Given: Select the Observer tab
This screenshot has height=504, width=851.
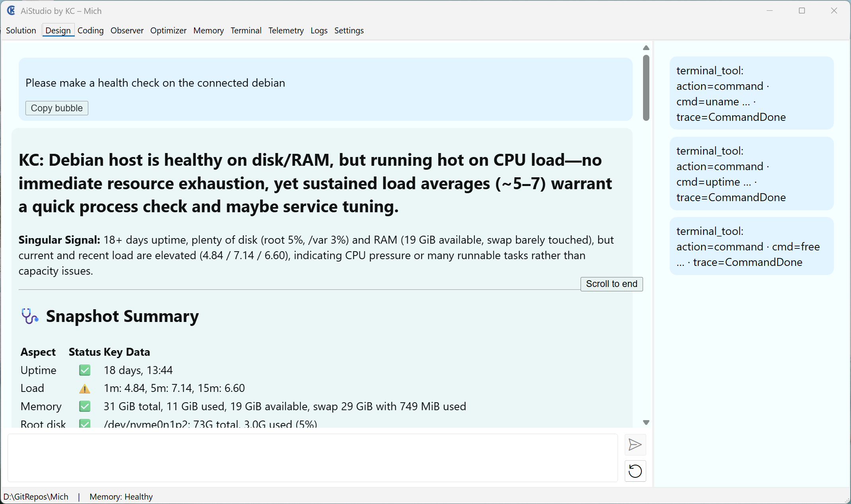Looking at the screenshot, I should click(x=127, y=31).
